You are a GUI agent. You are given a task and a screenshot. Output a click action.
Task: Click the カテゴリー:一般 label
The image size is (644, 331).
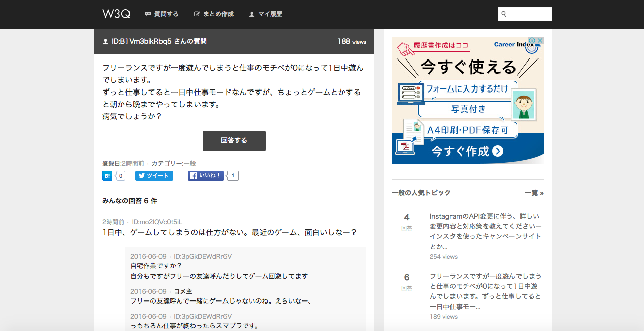174,164
